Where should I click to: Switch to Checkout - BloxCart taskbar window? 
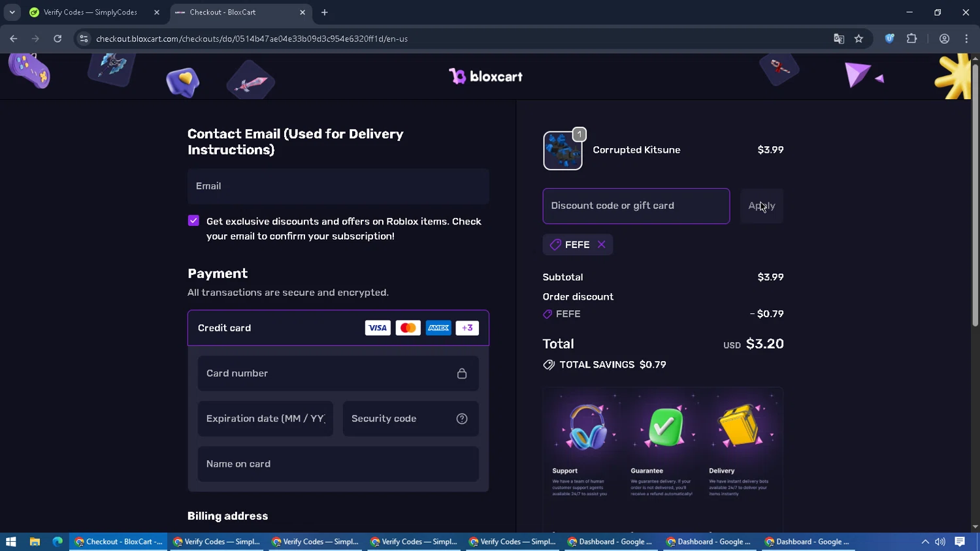[x=118, y=542]
